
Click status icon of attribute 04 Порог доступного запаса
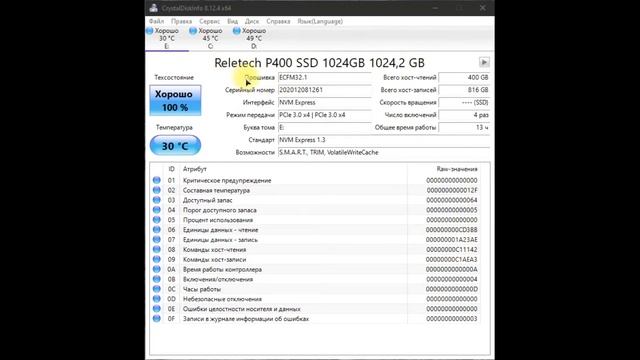tap(157, 210)
